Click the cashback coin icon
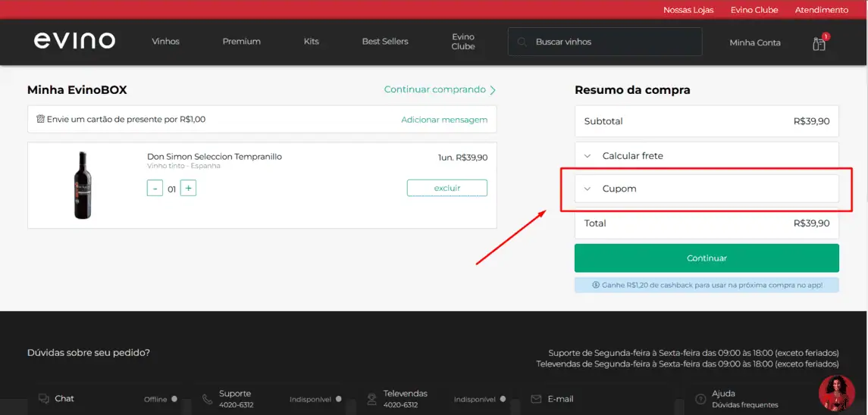 pos(596,285)
